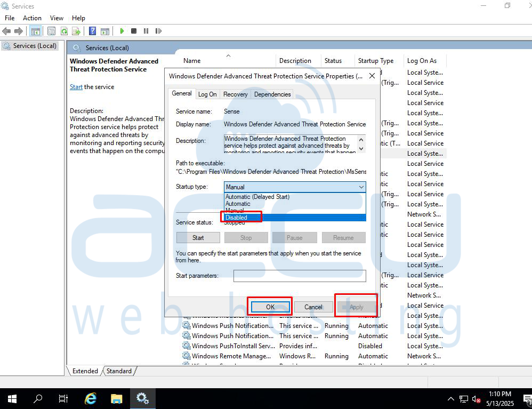Switch to the Extended view tab
Image resolution: width=532 pixels, height=409 pixels.
(x=85, y=371)
